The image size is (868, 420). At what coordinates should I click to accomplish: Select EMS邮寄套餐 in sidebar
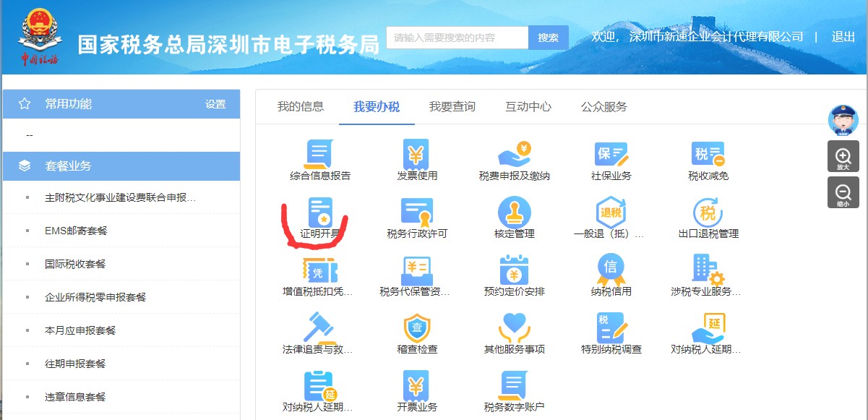pyautogui.click(x=76, y=231)
